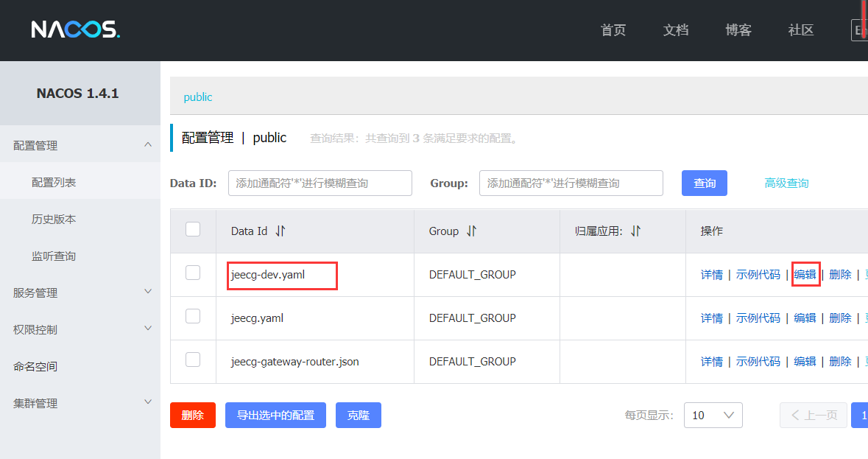
Task: Click the Data ID search input field
Action: pos(320,183)
